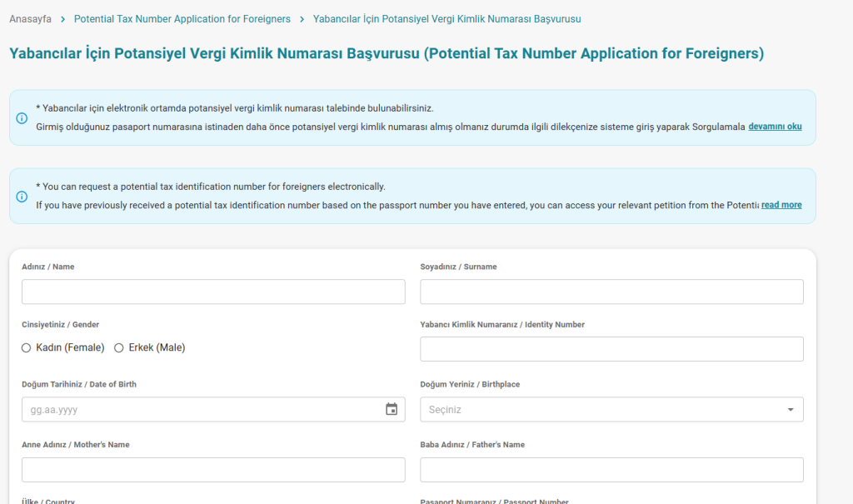Expand the Birthplace dropdown arrow

790,410
